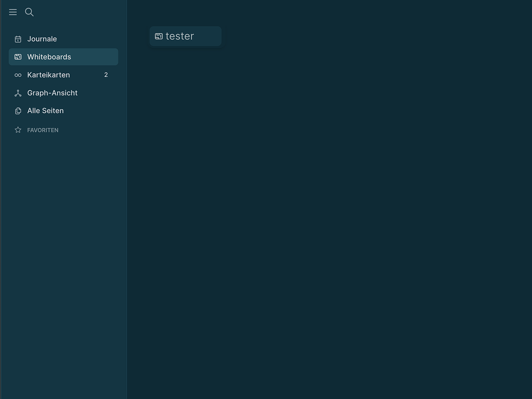
Task: Expand the FAVORITEN section
Action: tap(43, 130)
